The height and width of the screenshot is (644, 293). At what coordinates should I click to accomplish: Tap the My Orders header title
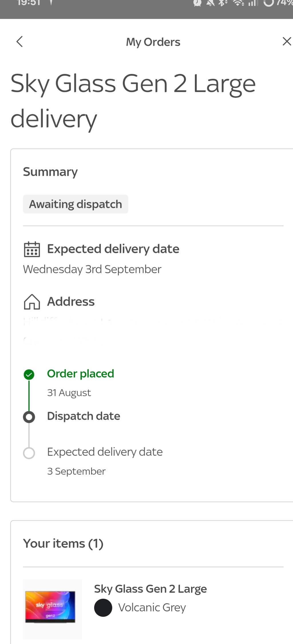point(153,42)
